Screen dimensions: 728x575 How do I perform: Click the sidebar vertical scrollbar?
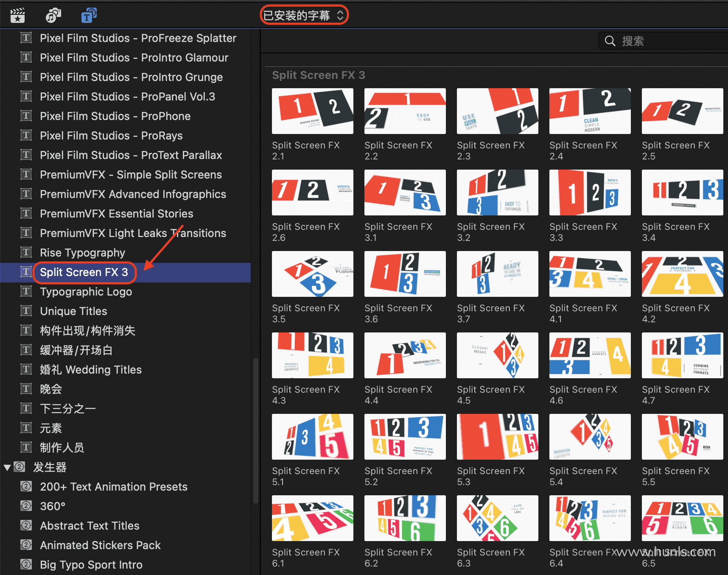click(255, 430)
